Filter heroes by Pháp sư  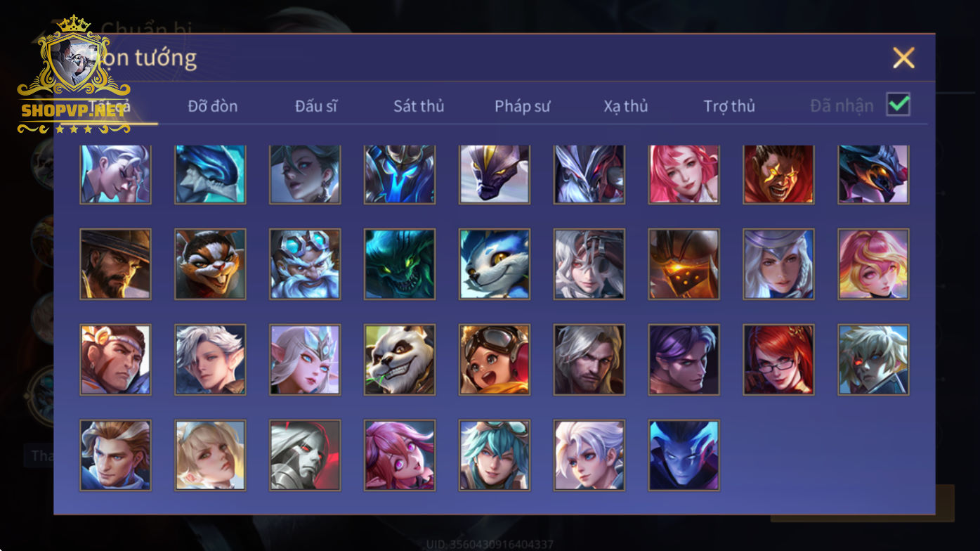[522, 106]
